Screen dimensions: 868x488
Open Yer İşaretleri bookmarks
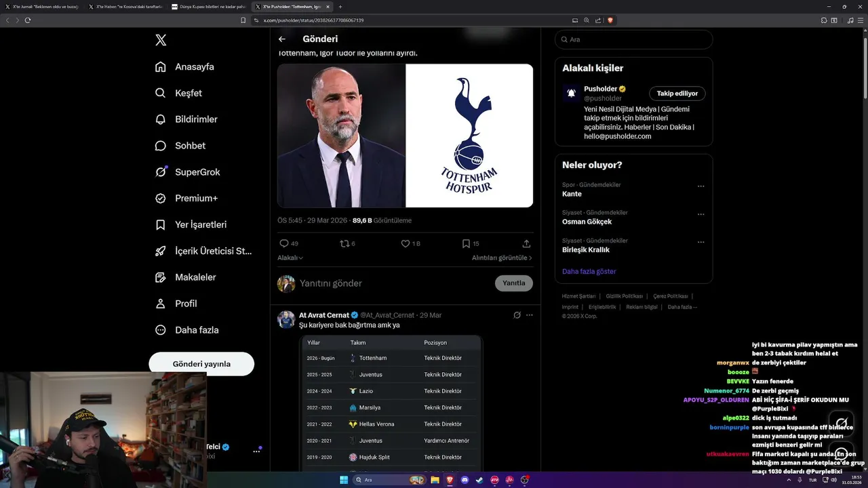(191, 224)
